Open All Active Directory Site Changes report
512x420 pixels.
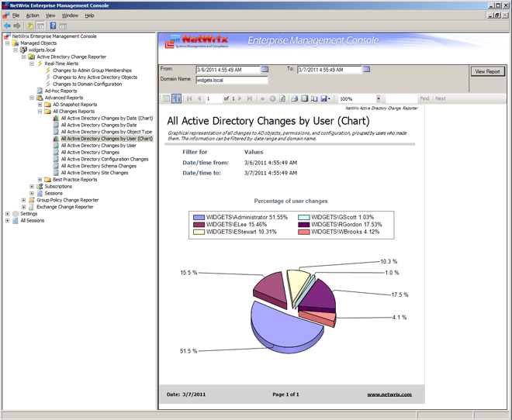point(95,173)
